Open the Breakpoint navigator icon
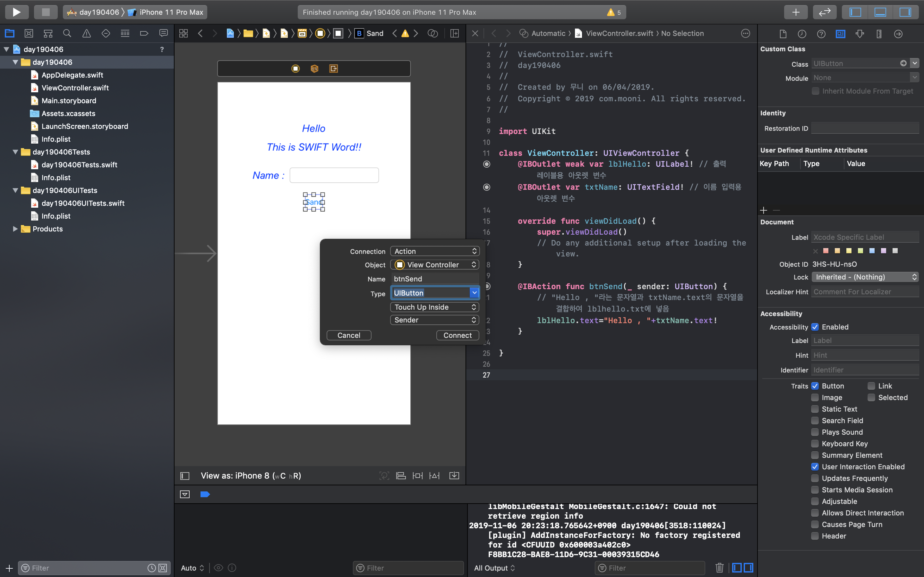This screenshot has height=577, width=924. click(144, 34)
